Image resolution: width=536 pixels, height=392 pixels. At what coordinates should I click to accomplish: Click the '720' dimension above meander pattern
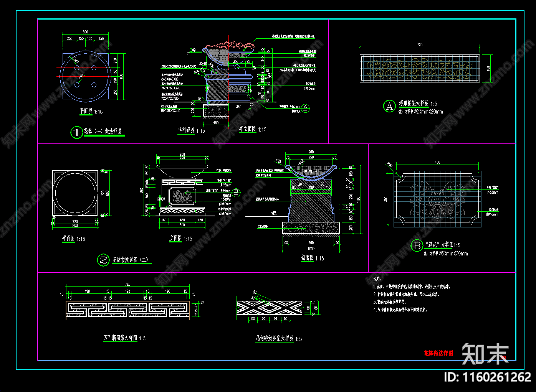coord(127,285)
